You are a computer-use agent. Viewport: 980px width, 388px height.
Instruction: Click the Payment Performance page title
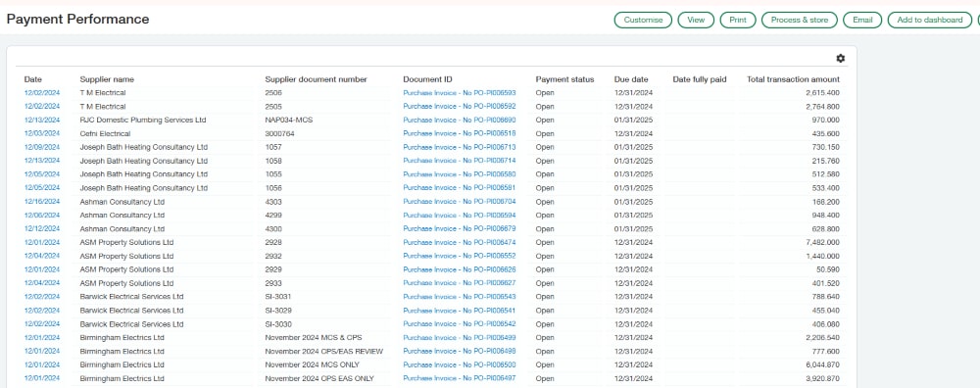[77, 20]
